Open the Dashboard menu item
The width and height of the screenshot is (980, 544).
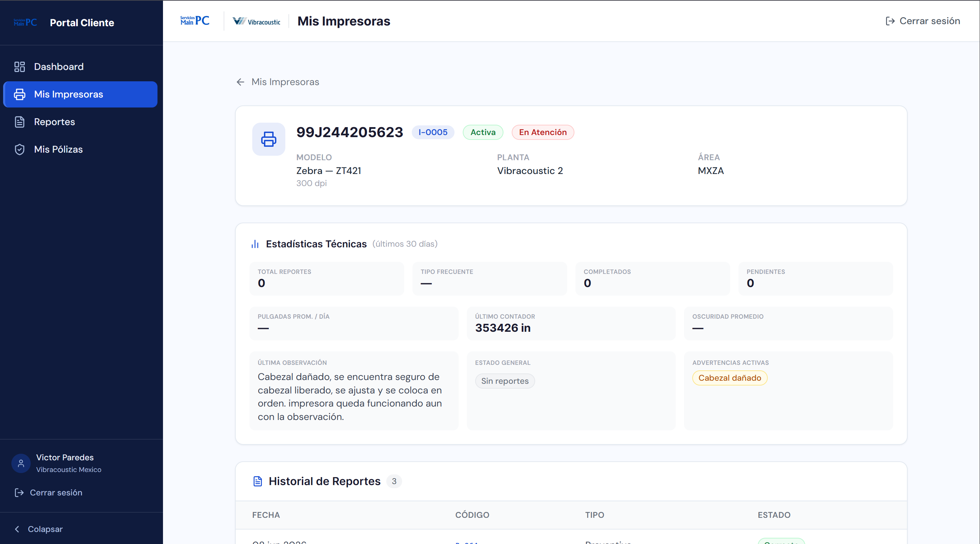coord(80,66)
